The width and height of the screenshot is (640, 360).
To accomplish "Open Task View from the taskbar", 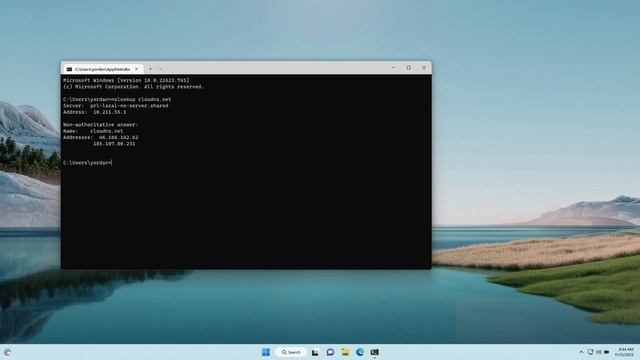I will (x=315, y=352).
